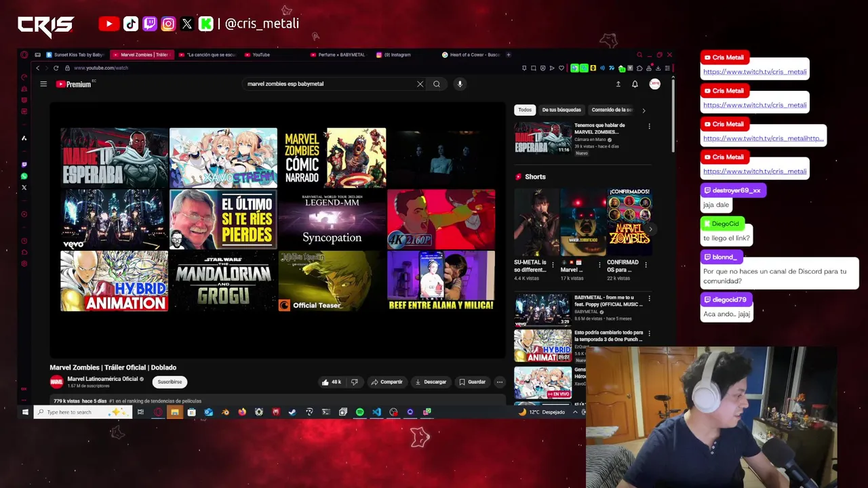
Task: Open options for BABYMETAL from me to u
Action: coord(649,298)
